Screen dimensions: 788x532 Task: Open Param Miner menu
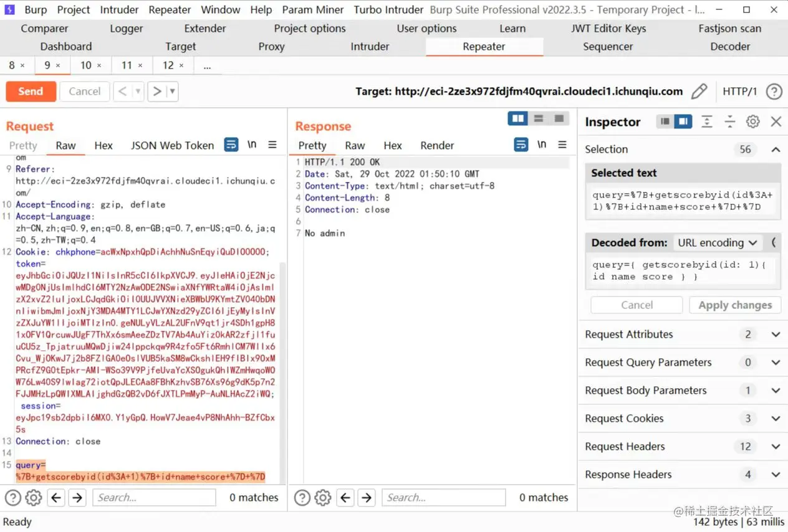coord(311,9)
